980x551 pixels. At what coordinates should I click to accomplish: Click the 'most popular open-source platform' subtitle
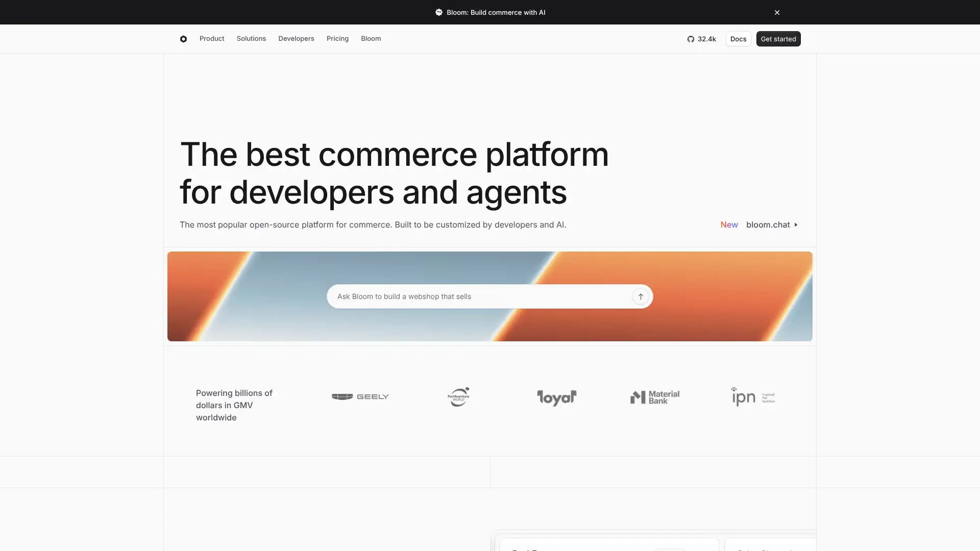373,224
